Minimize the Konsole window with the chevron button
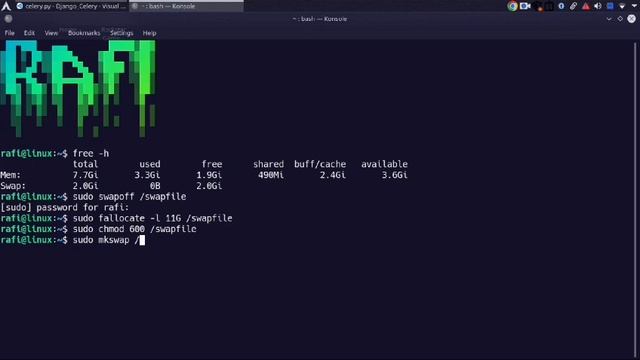Screen dimensions: 640x360 [609, 19]
